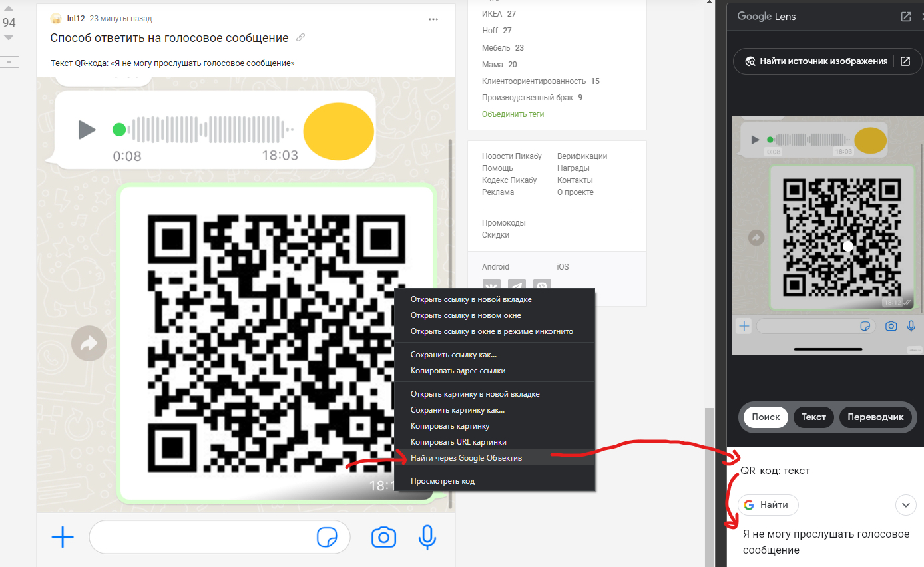924x567 pixels.
Task: Choose "Открыть картинку в новой вкладке"
Action: [x=494, y=394]
